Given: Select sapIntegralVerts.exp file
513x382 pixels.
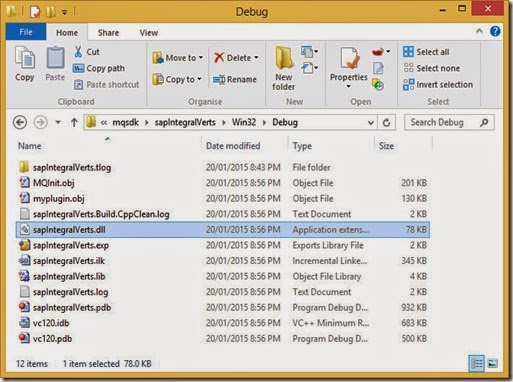Looking at the screenshot, I should pyautogui.click(x=223, y=245).
